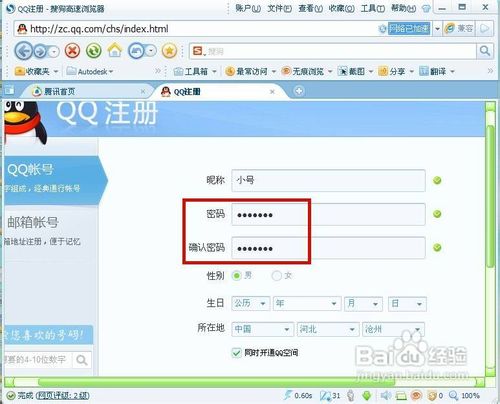
Task: Select search engine Sogou icon
Action: click(x=199, y=51)
